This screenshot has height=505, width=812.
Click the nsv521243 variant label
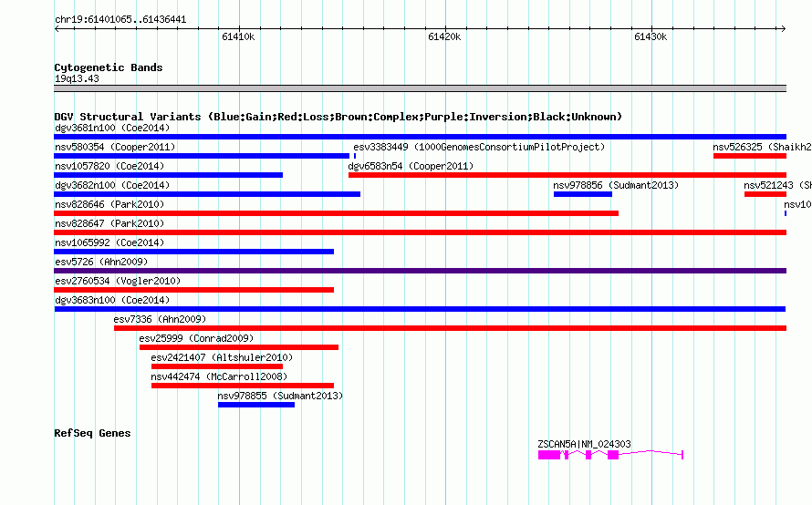coord(778,185)
